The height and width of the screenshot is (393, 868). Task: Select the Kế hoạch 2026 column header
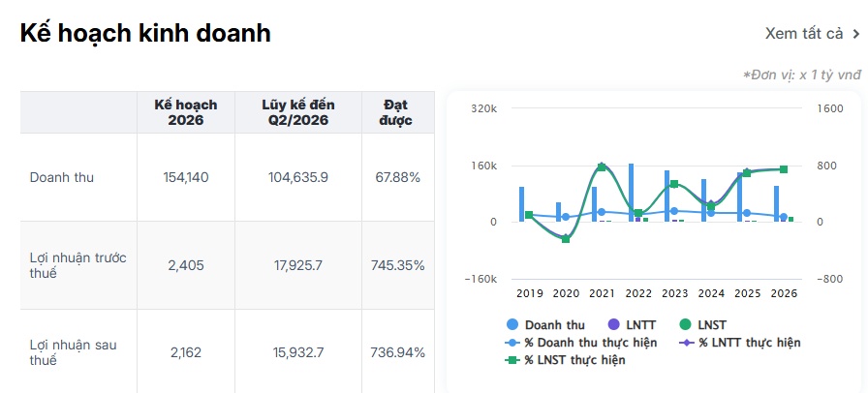(186, 112)
